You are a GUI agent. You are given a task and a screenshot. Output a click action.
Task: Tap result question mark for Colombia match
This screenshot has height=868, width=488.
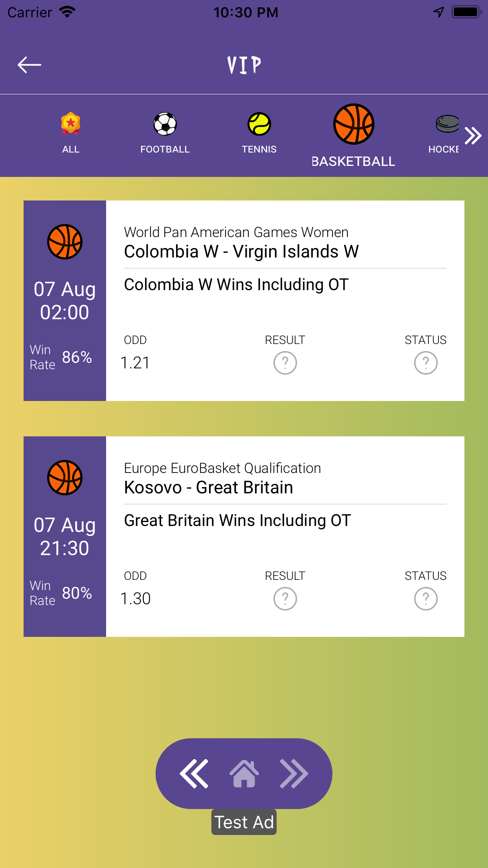285,363
